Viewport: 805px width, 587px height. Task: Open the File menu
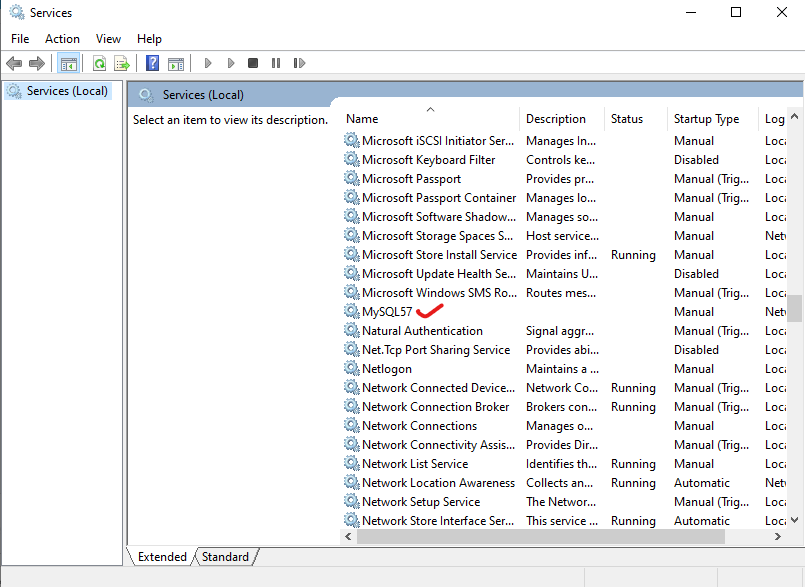(x=20, y=39)
